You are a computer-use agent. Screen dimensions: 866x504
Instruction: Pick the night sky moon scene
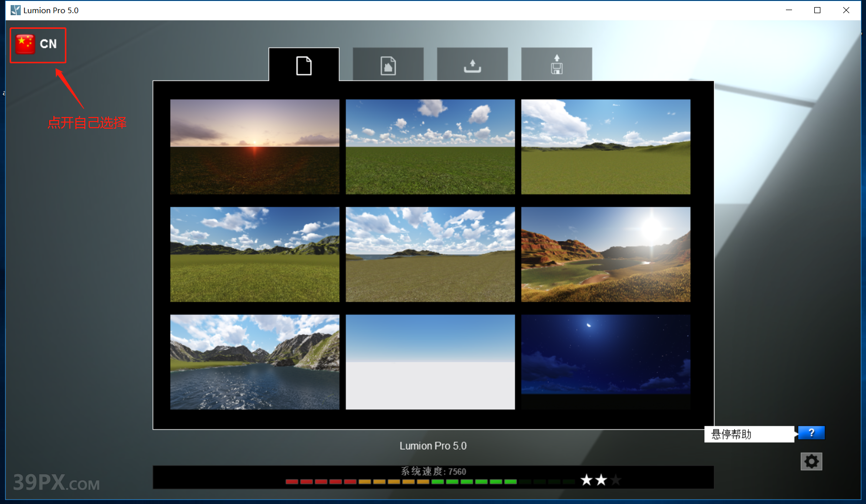coord(606,362)
